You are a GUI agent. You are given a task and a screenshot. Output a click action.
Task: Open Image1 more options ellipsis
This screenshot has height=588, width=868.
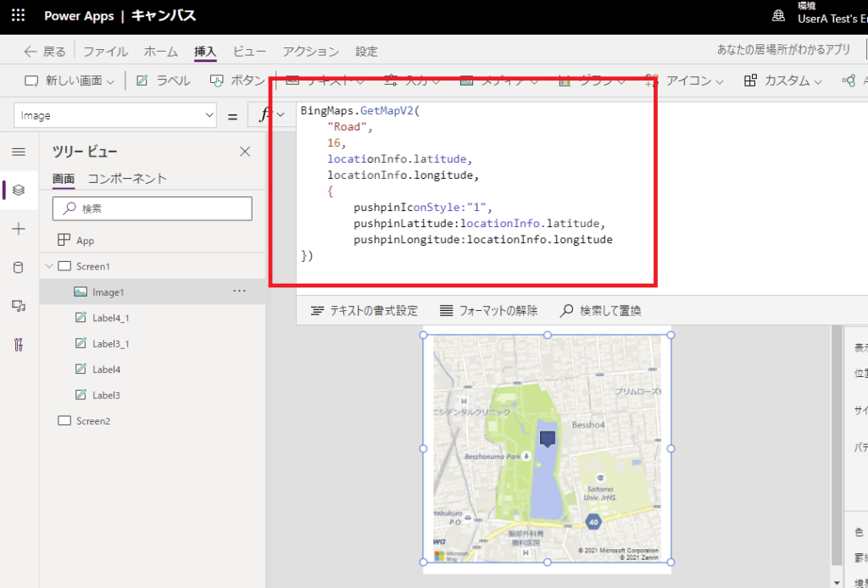point(239,291)
